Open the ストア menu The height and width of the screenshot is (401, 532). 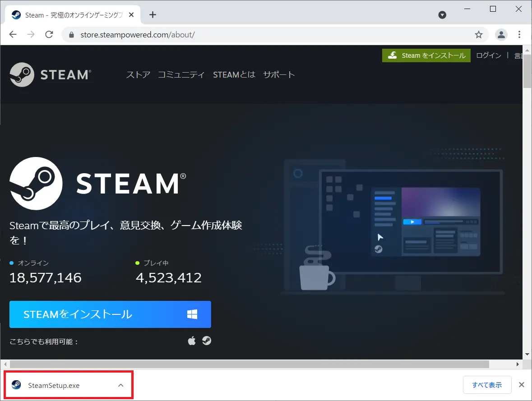click(138, 74)
